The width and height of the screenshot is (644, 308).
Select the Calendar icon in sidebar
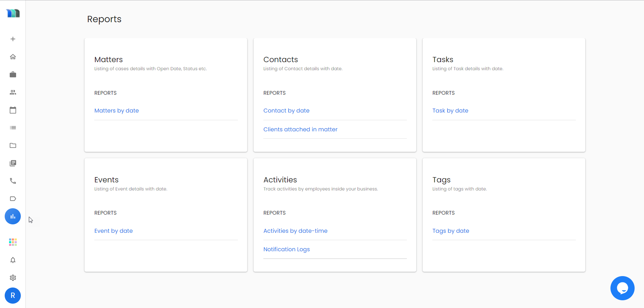coord(13,110)
